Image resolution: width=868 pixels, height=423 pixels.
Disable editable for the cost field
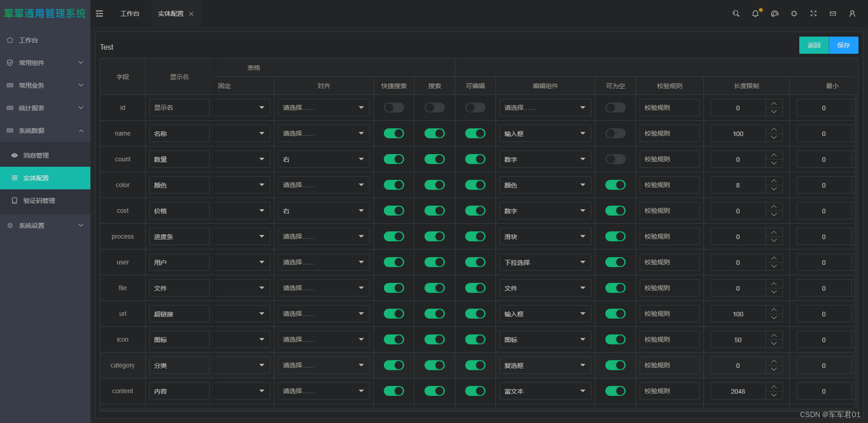pos(475,211)
